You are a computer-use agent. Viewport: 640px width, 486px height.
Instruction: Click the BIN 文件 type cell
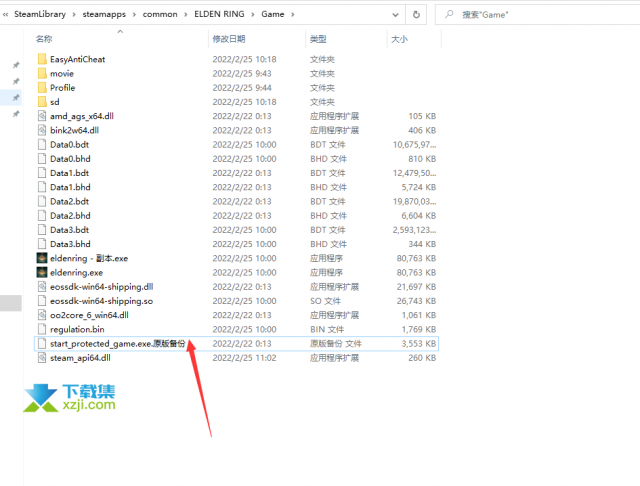[x=327, y=329]
